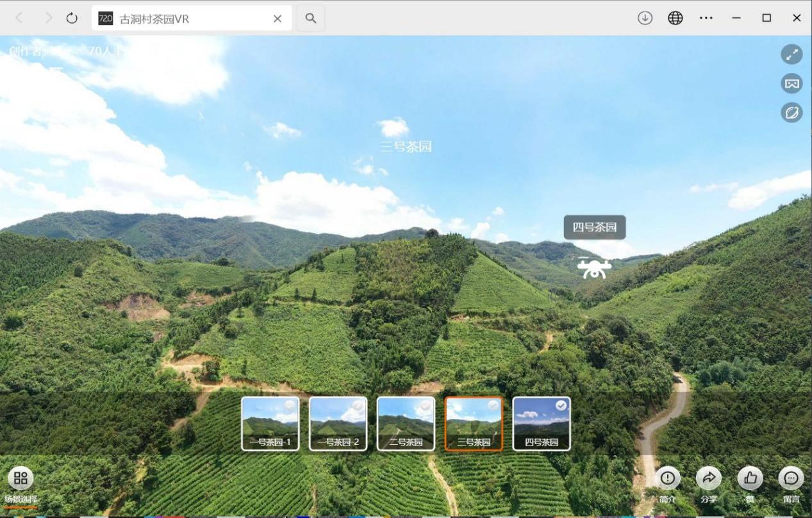Like the panorama with 赞 thumbs-up
Image resolution: width=812 pixels, height=518 pixels.
point(750,478)
